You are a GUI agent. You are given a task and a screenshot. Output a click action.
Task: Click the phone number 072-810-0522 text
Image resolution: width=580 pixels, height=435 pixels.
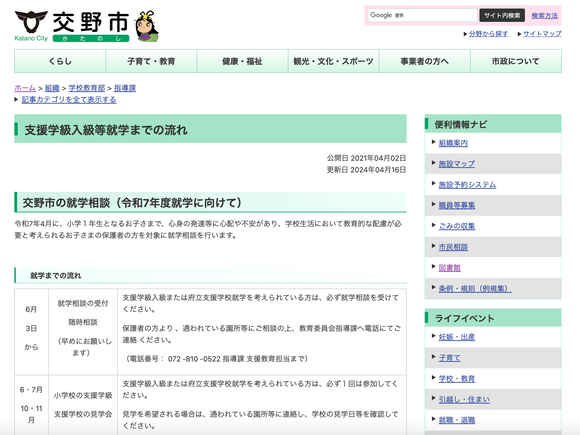click(194, 359)
